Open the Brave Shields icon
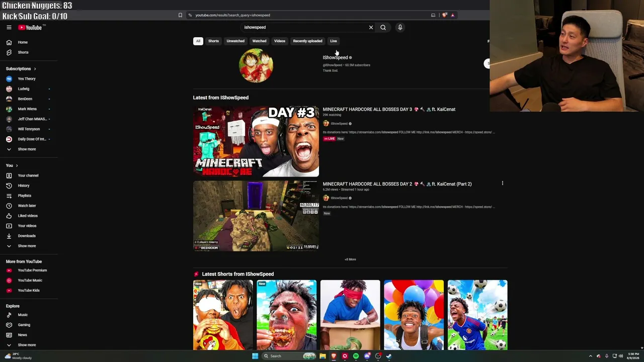This screenshot has width=644, height=362. point(444,15)
